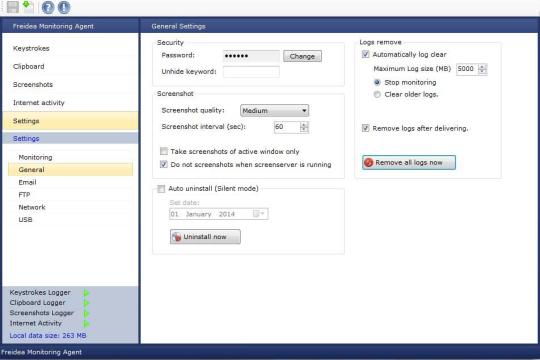Click the Unhide keyword field
This screenshot has height=360, width=540.
[x=251, y=72]
